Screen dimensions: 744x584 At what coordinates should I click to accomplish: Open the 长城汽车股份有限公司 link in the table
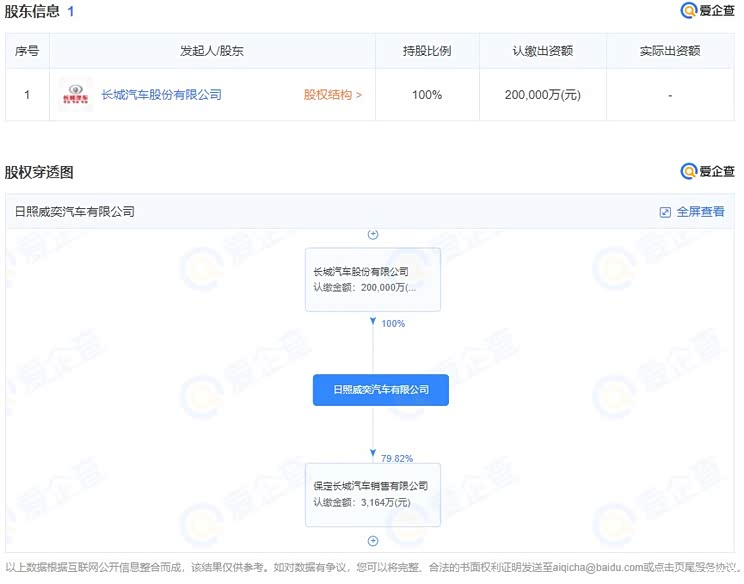pos(161,95)
